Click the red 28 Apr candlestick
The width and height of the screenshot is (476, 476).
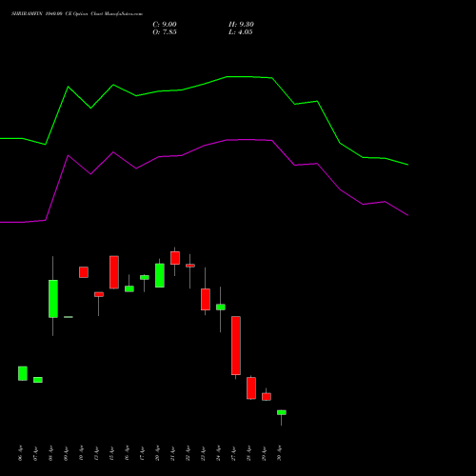tap(251, 388)
